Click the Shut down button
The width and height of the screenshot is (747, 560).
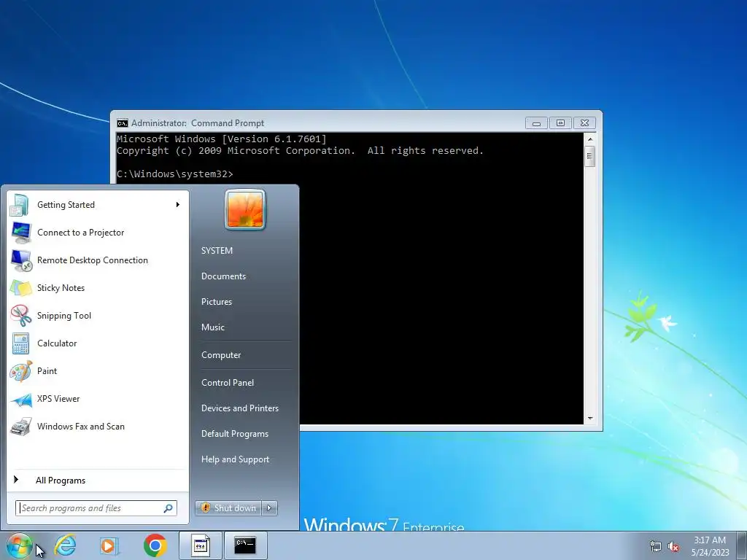(228, 508)
